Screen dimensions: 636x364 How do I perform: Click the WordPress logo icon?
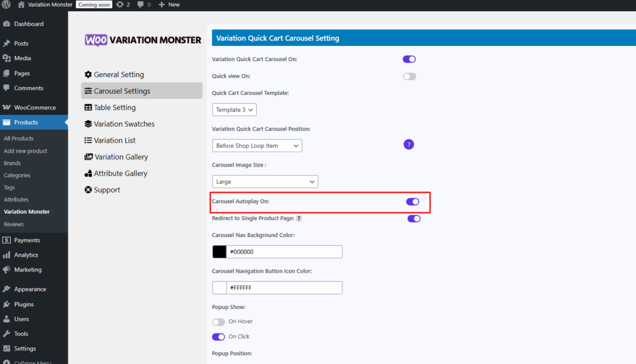click(x=6, y=4)
